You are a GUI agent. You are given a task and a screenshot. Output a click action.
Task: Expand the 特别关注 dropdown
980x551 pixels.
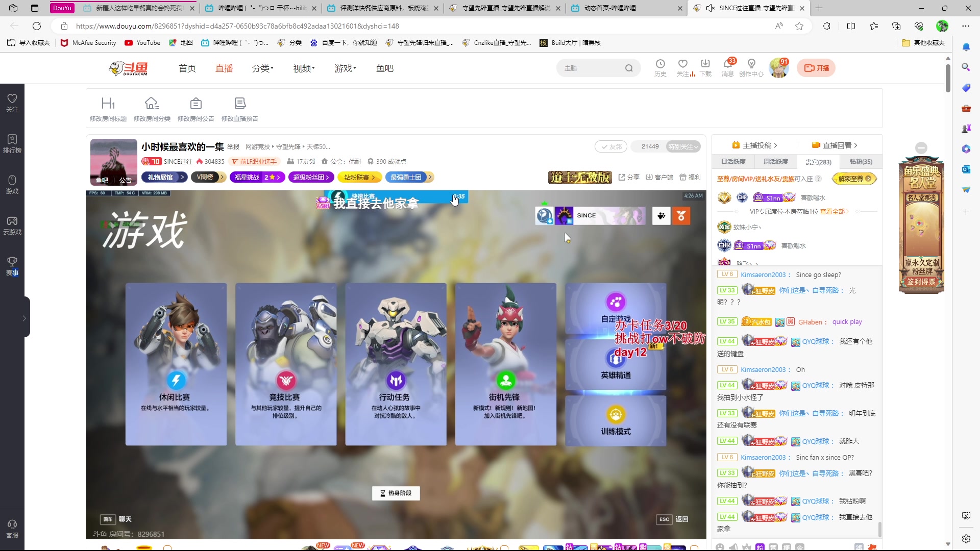click(x=683, y=146)
